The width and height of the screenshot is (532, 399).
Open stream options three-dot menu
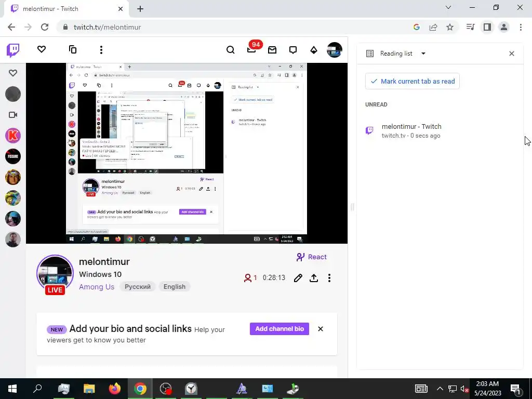tap(329, 278)
